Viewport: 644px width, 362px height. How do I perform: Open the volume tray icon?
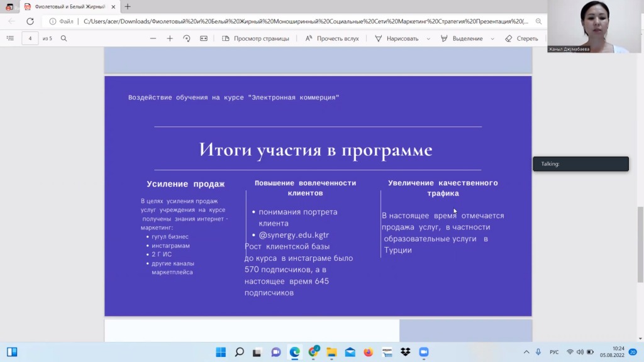pyautogui.click(x=580, y=352)
